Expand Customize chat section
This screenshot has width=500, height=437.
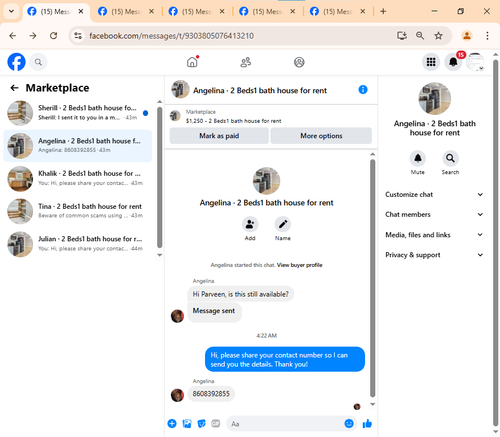point(434,195)
